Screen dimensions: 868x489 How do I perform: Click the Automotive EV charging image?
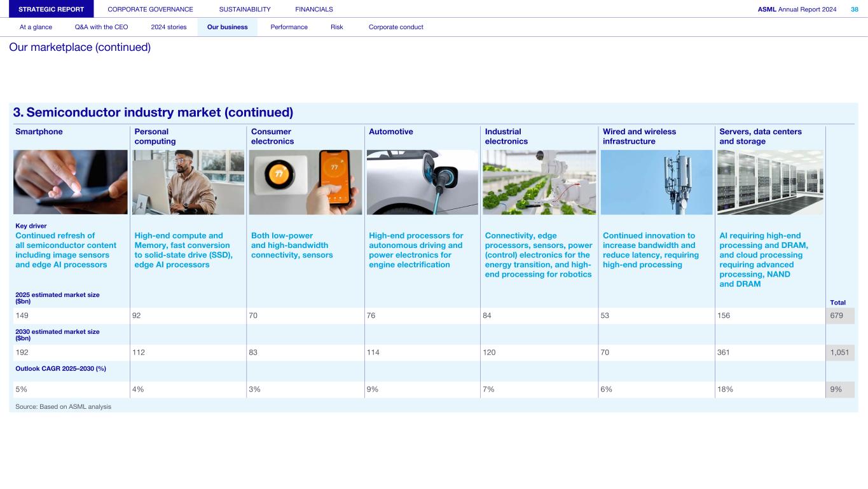point(422,183)
